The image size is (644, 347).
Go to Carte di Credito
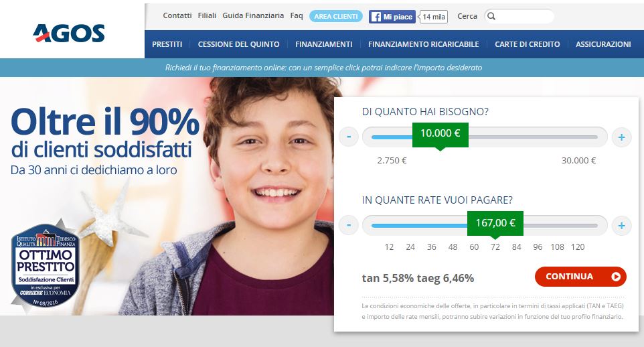coord(527,44)
